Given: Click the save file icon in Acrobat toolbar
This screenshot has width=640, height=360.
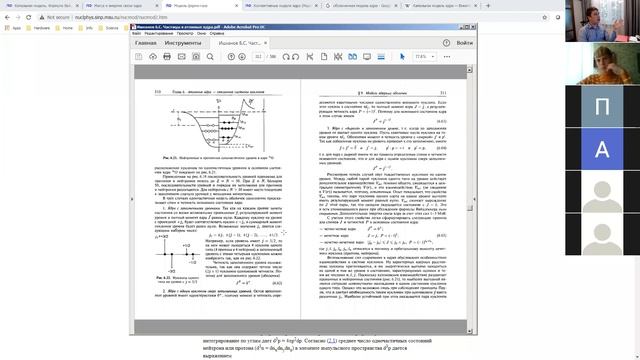Looking at the screenshot, I should pyautogui.click(x=139, y=57).
